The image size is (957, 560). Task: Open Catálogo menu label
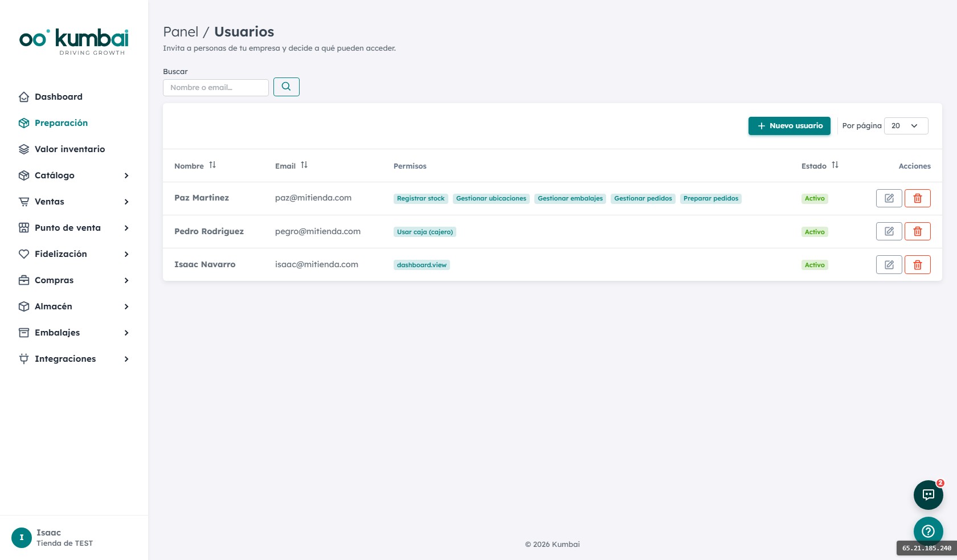55,175
